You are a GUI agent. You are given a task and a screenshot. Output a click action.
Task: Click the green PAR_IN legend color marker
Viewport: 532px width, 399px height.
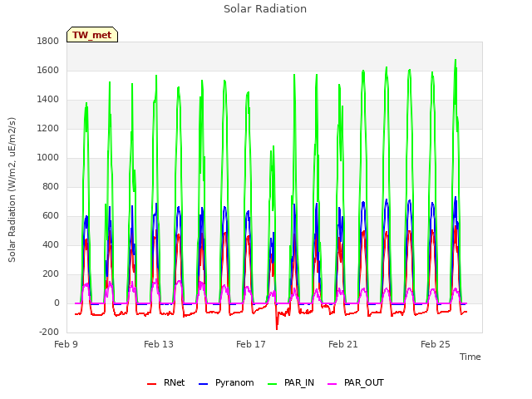point(272,384)
